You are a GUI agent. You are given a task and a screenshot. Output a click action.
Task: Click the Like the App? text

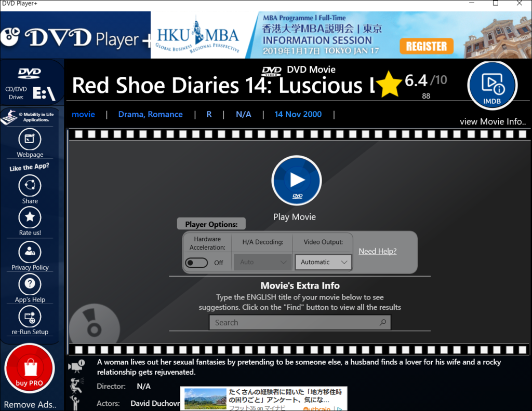[29, 167]
